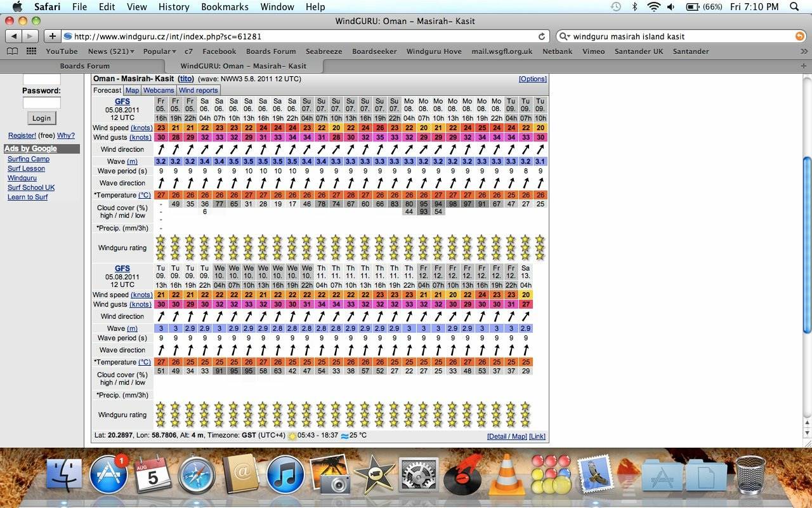Open the search engine dropdown in search field
812x508 pixels.
point(564,37)
